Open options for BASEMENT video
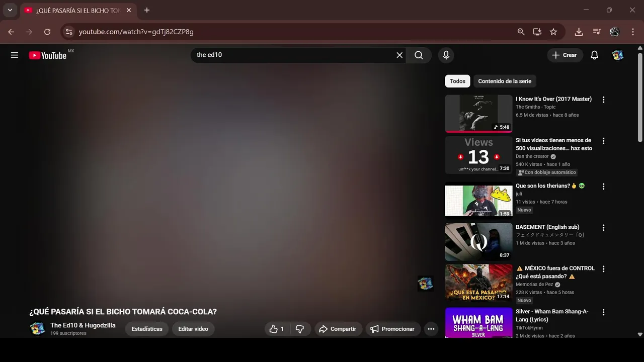 coord(603,228)
